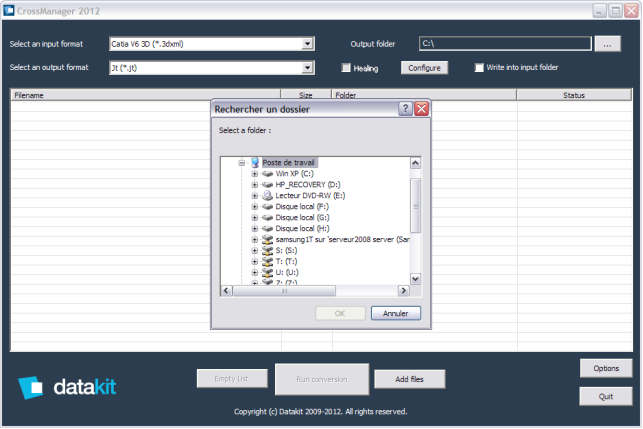
Task: Click the folder tree horizontal scrollbar thumb
Action: click(284, 291)
